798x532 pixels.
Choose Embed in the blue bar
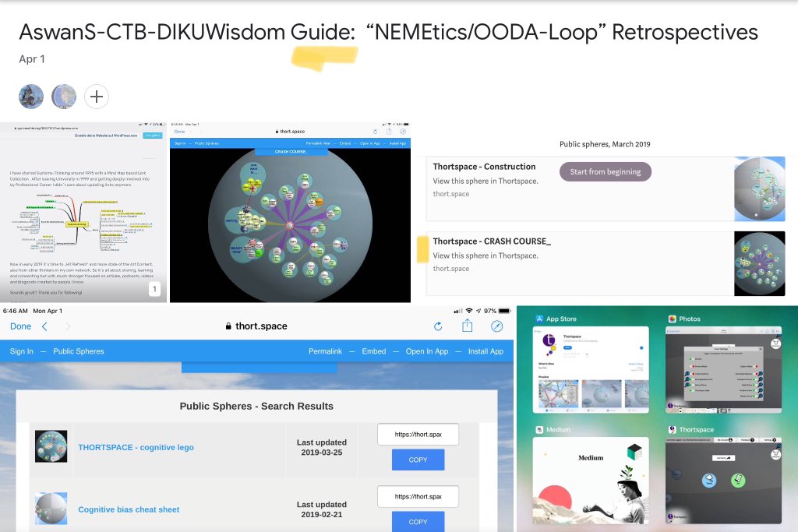pos(374,351)
